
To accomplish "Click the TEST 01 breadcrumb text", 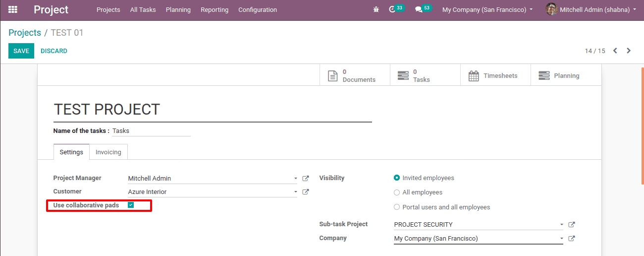I will 67,33.
